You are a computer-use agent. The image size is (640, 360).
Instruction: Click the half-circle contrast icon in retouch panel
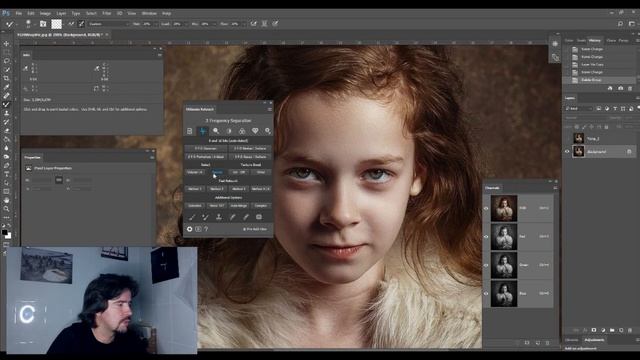coord(229,131)
